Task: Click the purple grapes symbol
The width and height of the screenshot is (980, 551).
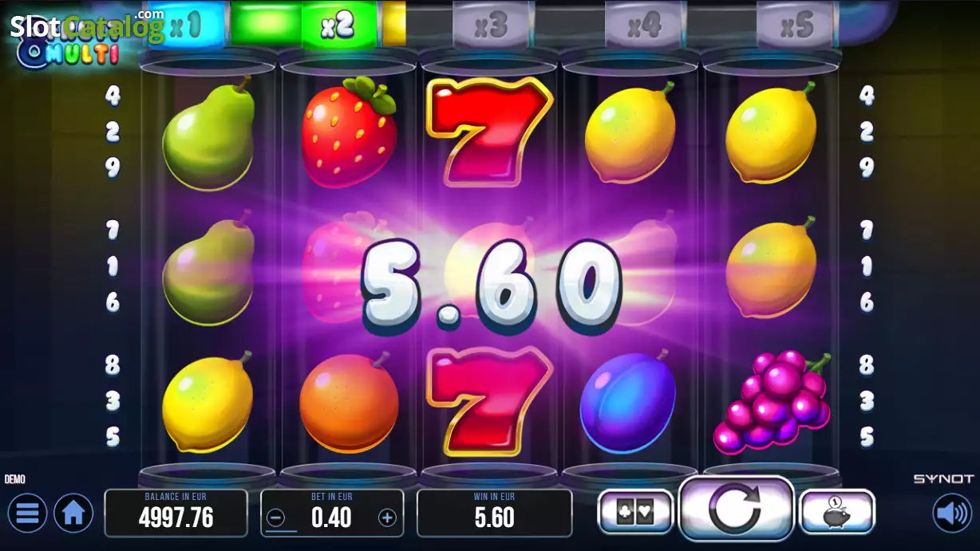Action: [x=772, y=402]
